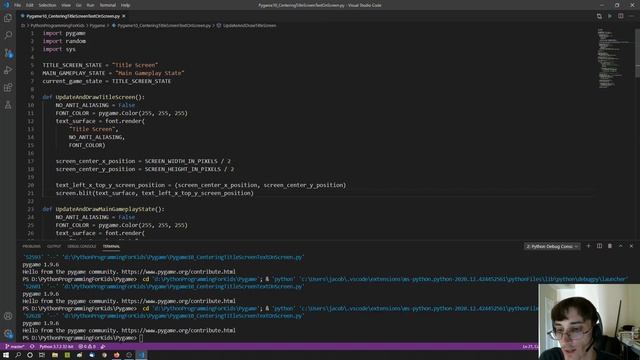Click line number 9 in the gutter
The height and width of the screenshot is (360, 640).
coord(32,97)
